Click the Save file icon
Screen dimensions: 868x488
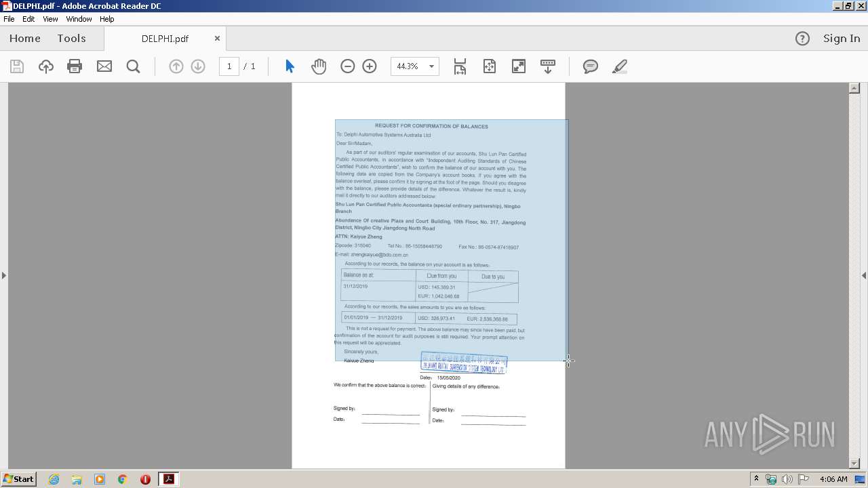(17, 66)
